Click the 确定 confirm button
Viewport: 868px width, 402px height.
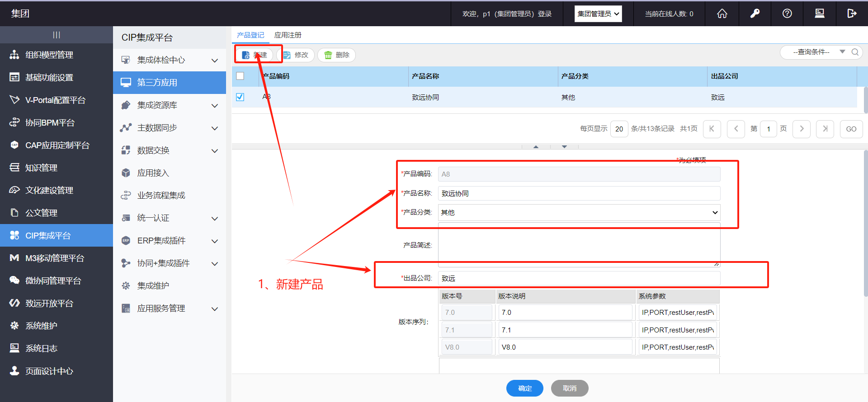coord(524,388)
